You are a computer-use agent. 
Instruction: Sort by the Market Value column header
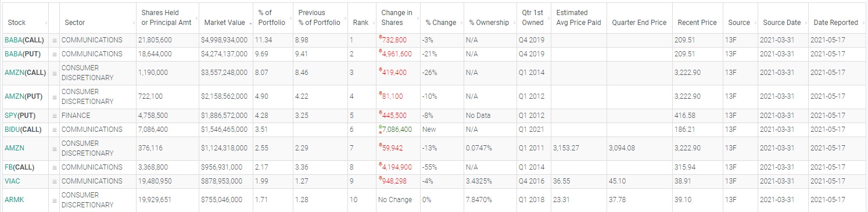coord(225,23)
